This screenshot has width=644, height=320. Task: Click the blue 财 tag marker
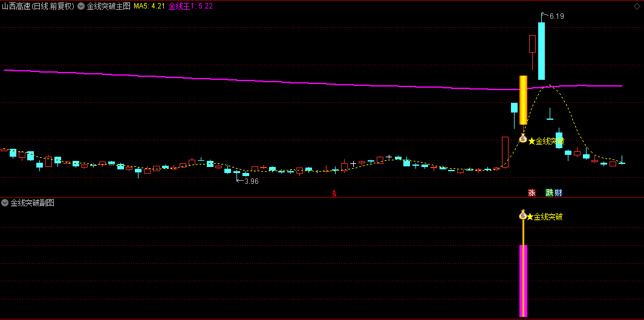coord(558,192)
